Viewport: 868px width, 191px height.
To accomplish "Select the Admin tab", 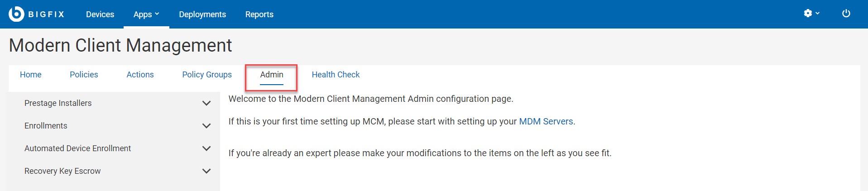I will click(x=272, y=75).
